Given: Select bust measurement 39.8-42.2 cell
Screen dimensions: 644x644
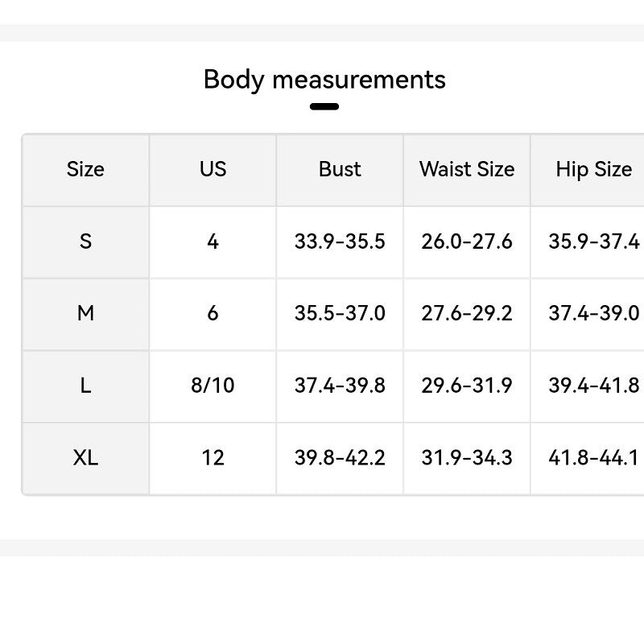Looking at the screenshot, I should 340,458.
